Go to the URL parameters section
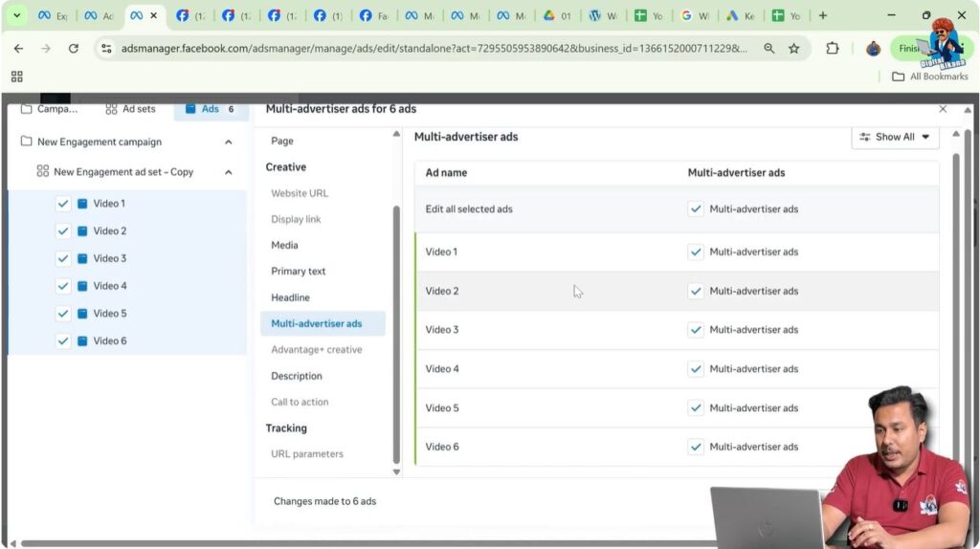Viewport: 980px width, 549px height. (306, 454)
